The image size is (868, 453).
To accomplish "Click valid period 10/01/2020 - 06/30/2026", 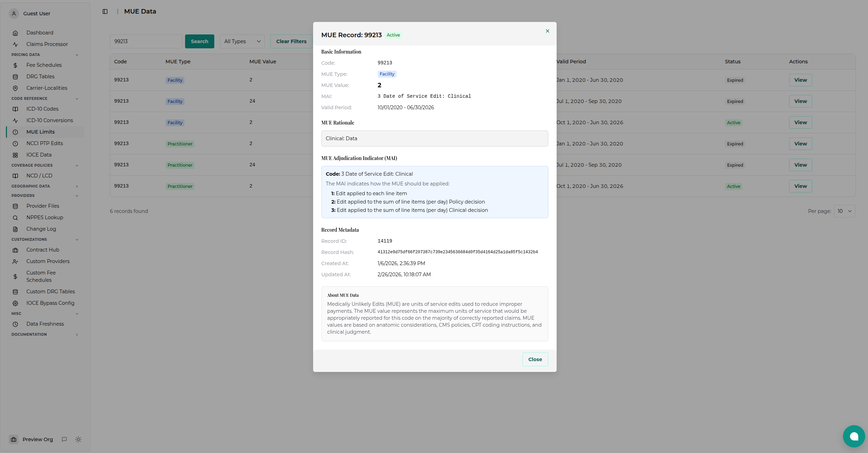I will click(406, 108).
